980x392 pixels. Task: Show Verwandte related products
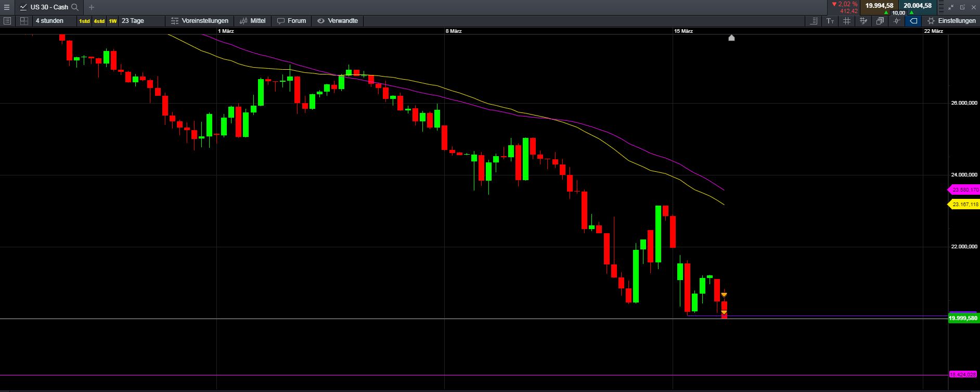[x=338, y=21]
